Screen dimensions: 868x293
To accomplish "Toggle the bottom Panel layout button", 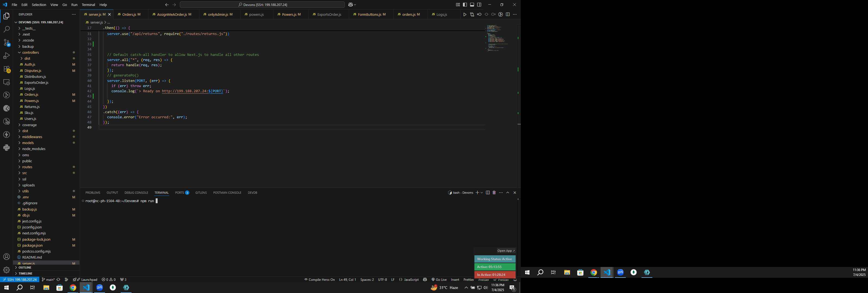I will click(x=472, y=5).
